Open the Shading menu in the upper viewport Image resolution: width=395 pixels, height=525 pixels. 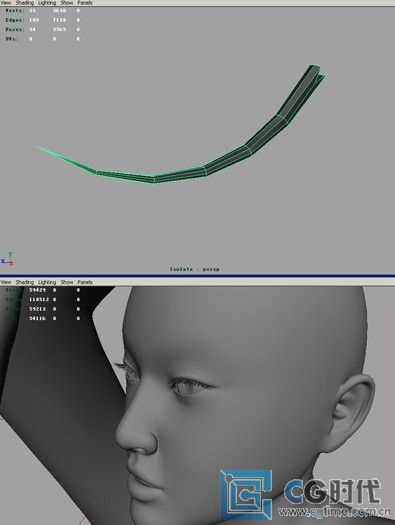tap(25, 2)
